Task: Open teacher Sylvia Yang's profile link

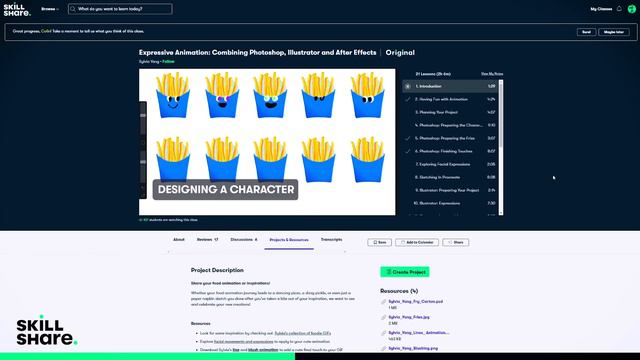Action: 149,62
